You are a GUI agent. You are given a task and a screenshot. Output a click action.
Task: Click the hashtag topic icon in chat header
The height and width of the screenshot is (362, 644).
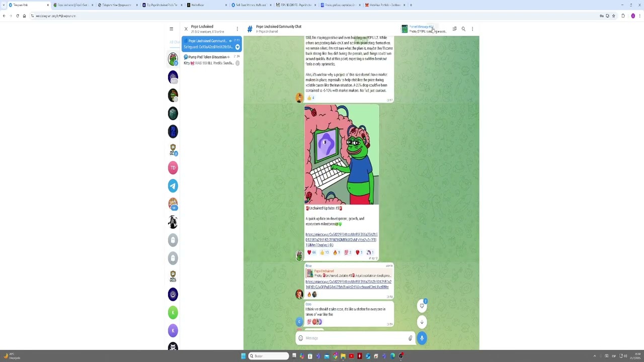(250, 29)
